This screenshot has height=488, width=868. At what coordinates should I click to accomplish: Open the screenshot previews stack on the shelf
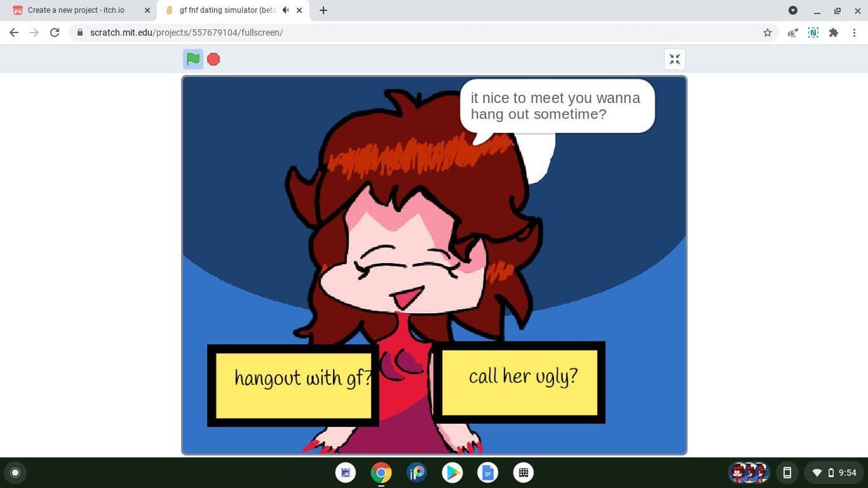click(x=749, y=472)
